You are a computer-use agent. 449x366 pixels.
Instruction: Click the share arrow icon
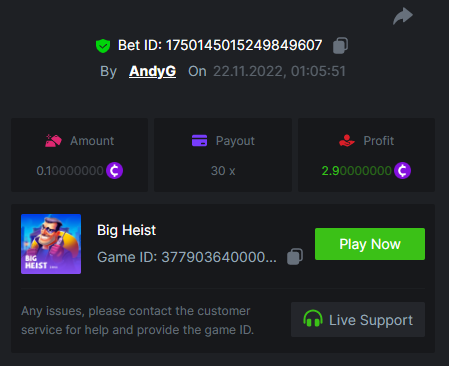[403, 16]
